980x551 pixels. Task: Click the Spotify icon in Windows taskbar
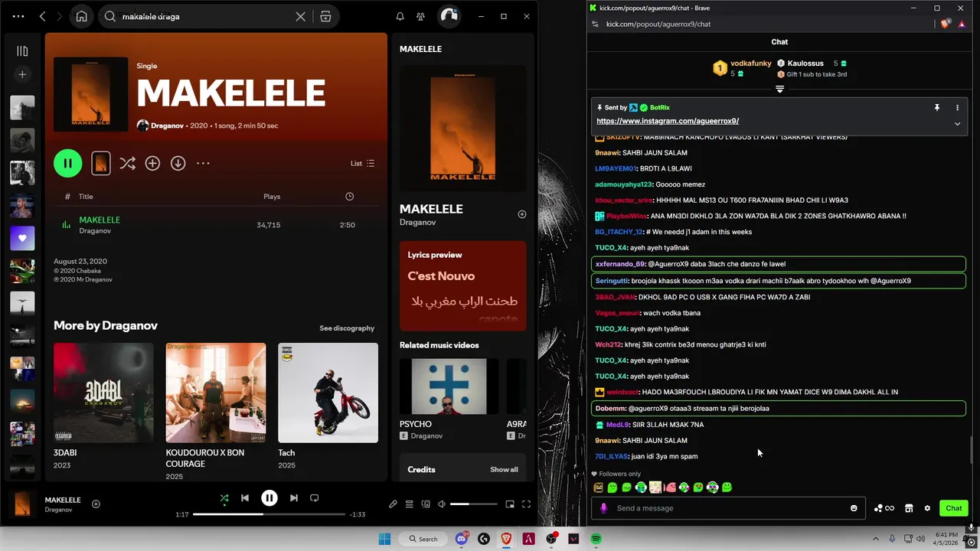(x=596, y=539)
